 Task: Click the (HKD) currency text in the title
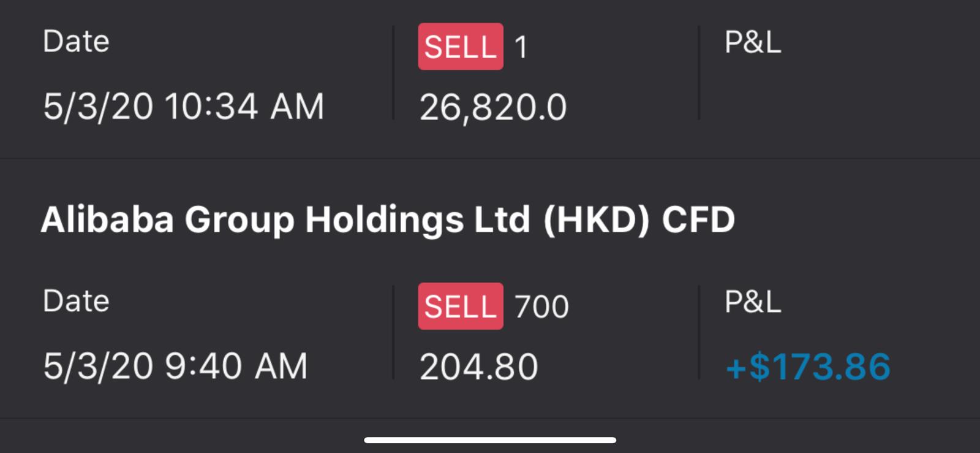point(595,220)
